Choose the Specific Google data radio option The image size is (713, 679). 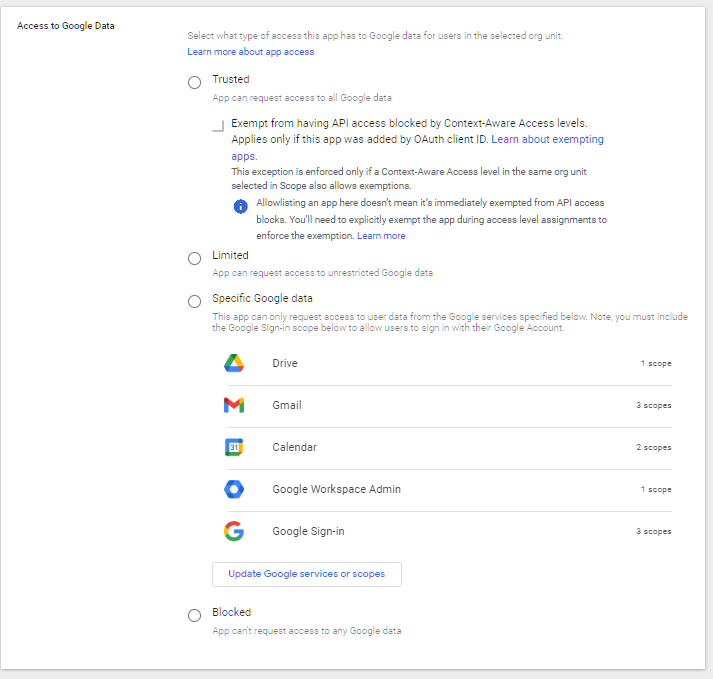(x=195, y=301)
